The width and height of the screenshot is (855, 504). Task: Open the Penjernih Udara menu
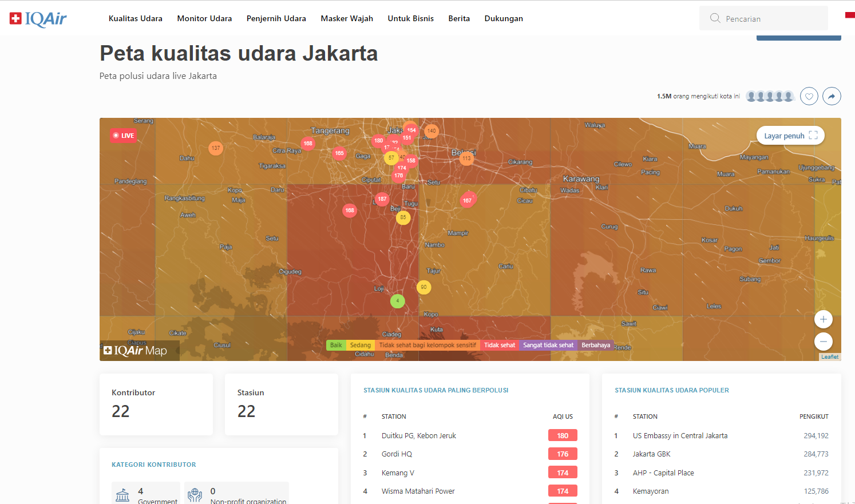[x=276, y=18]
